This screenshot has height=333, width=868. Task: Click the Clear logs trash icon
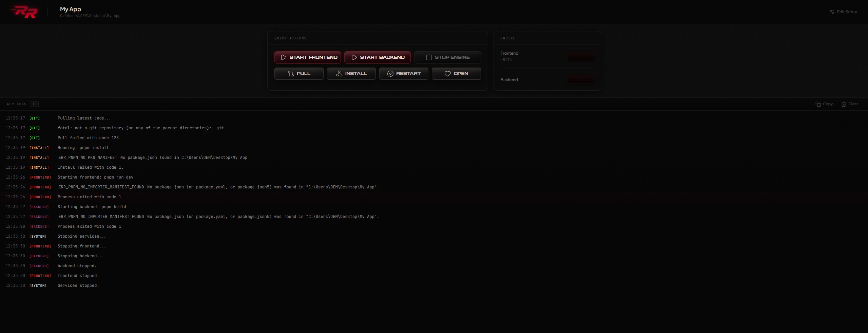click(844, 104)
